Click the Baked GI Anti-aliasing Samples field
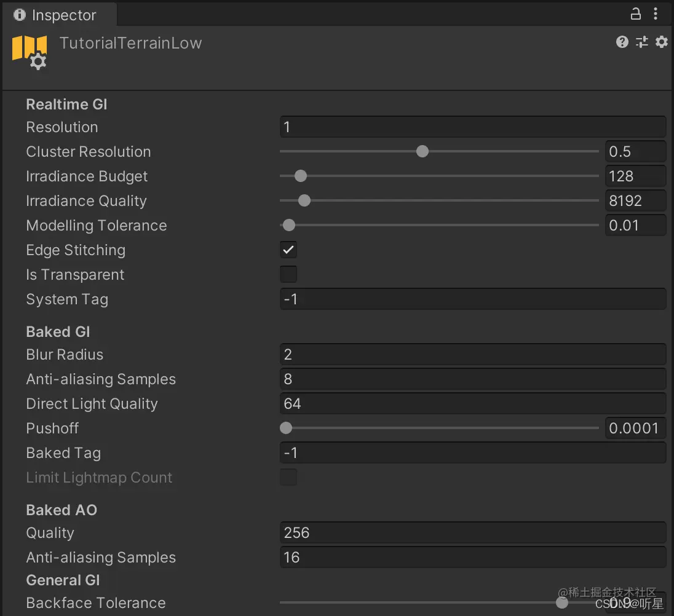Viewport: 674px width, 616px height. click(473, 379)
